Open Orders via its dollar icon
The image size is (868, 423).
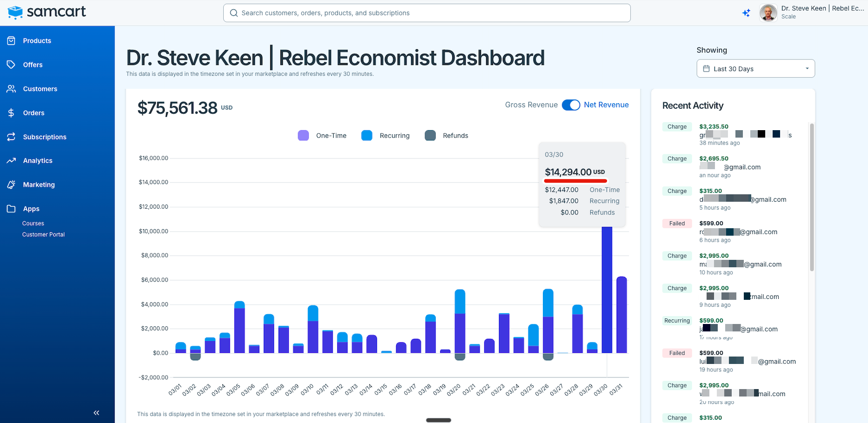11,113
